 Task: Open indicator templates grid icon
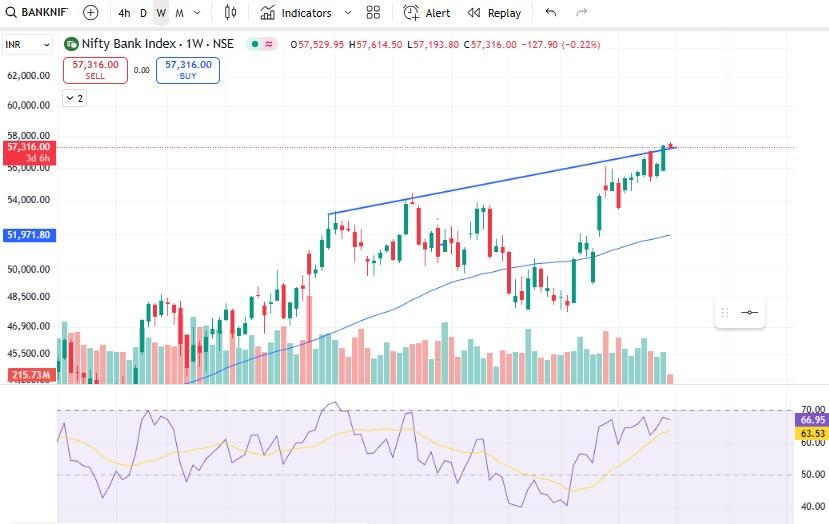pos(373,13)
